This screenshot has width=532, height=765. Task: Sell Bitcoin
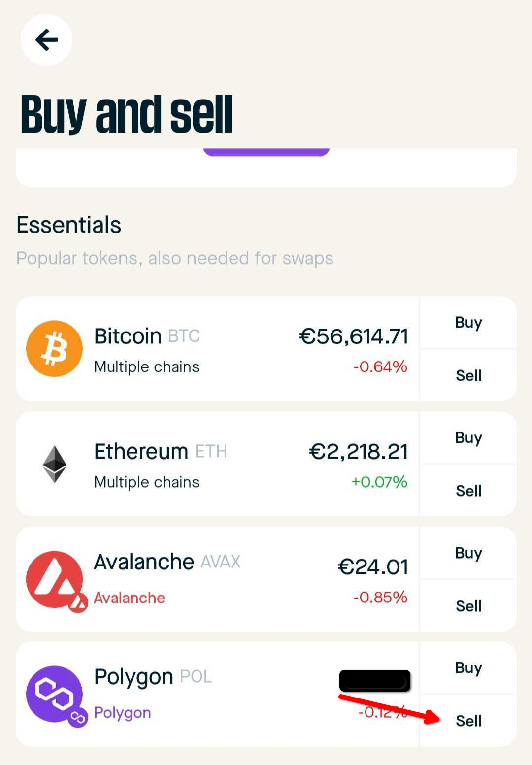click(468, 375)
